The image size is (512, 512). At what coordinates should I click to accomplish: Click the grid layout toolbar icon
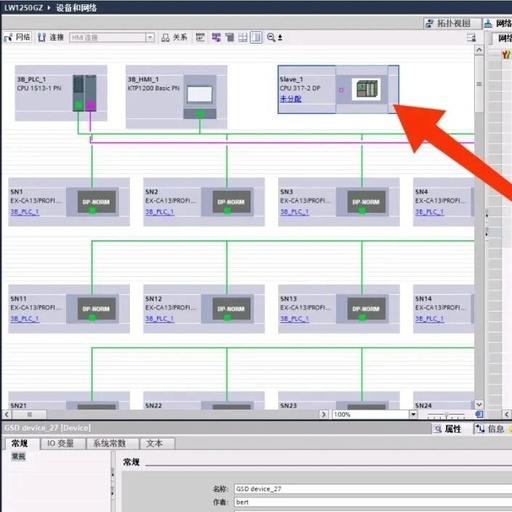(x=243, y=37)
